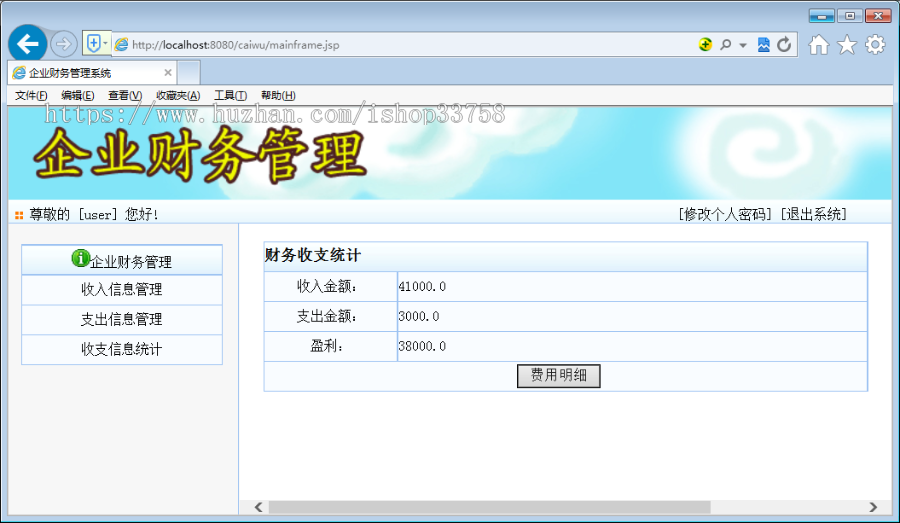Minimize the browser window
This screenshot has height=523, width=900.
point(821,16)
